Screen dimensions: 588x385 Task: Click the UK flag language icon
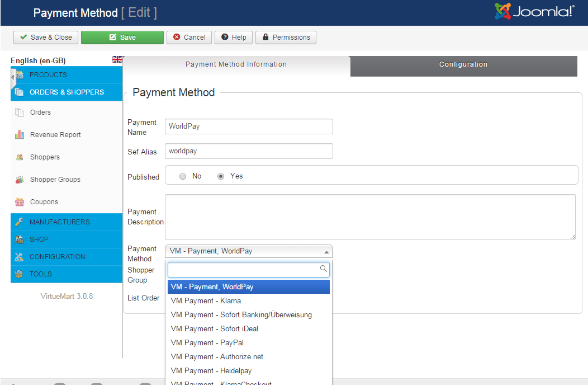pos(117,59)
